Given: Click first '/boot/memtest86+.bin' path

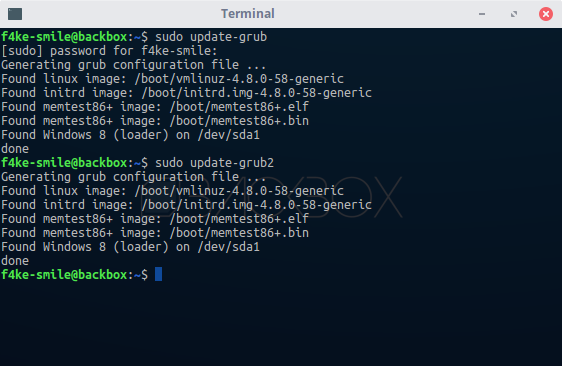Looking at the screenshot, I should pos(239,120).
